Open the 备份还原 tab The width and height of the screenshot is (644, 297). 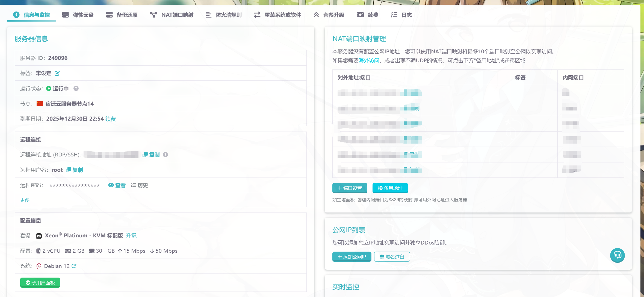[x=122, y=15]
